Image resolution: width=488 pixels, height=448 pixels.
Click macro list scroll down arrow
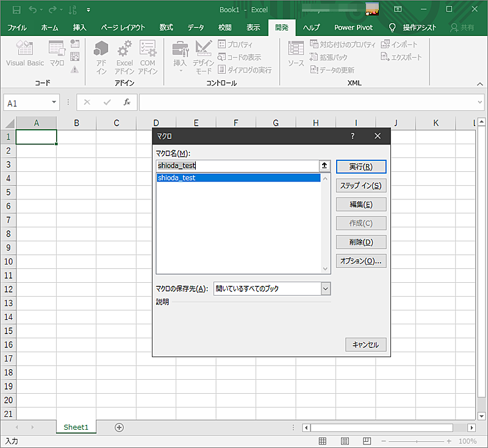tap(325, 269)
